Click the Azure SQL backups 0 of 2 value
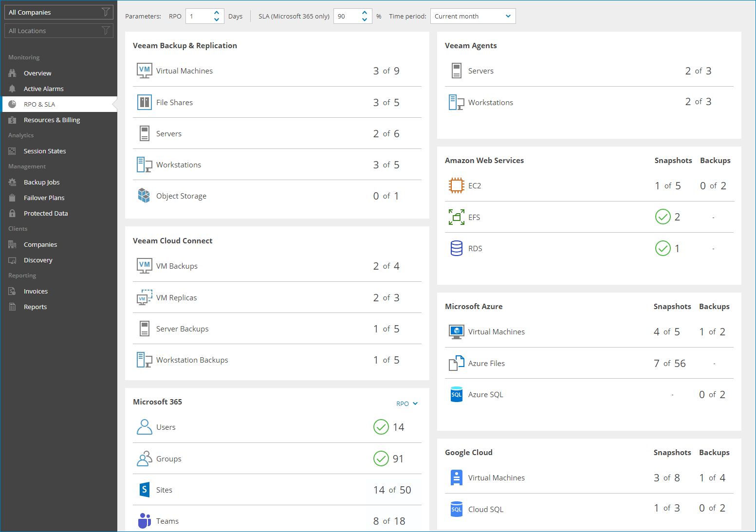The image size is (756, 532). click(712, 395)
